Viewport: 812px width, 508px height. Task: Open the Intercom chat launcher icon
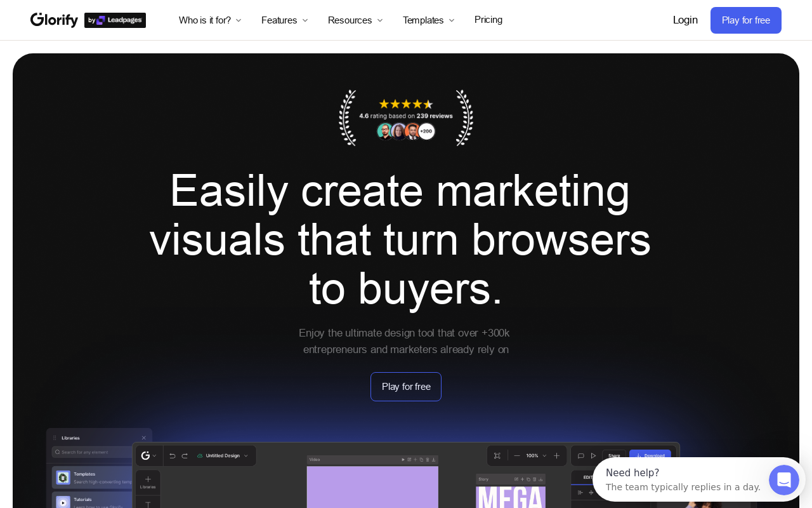784,480
